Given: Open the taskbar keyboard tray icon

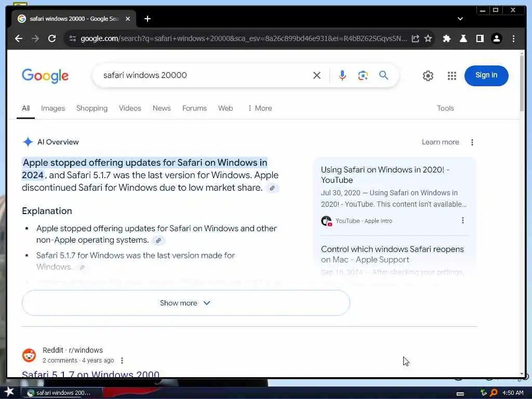Looking at the screenshot, I should coord(460,394).
